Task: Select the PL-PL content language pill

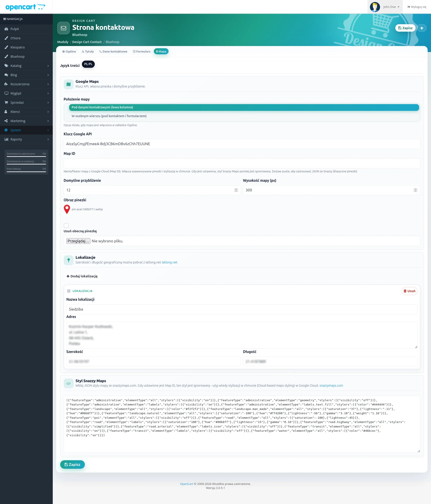Action: click(88, 64)
